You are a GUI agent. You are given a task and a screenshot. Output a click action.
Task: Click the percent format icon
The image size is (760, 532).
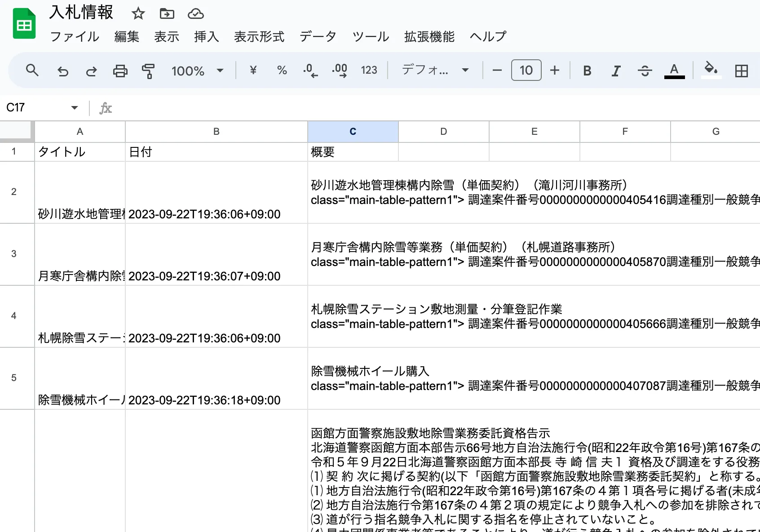[282, 71]
